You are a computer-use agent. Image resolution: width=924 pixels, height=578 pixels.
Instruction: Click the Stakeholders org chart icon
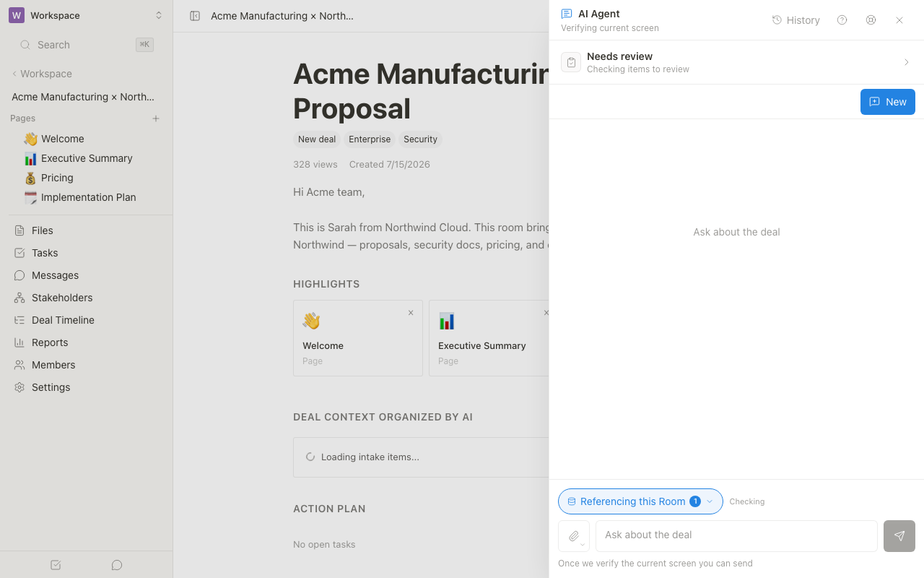pos(19,298)
